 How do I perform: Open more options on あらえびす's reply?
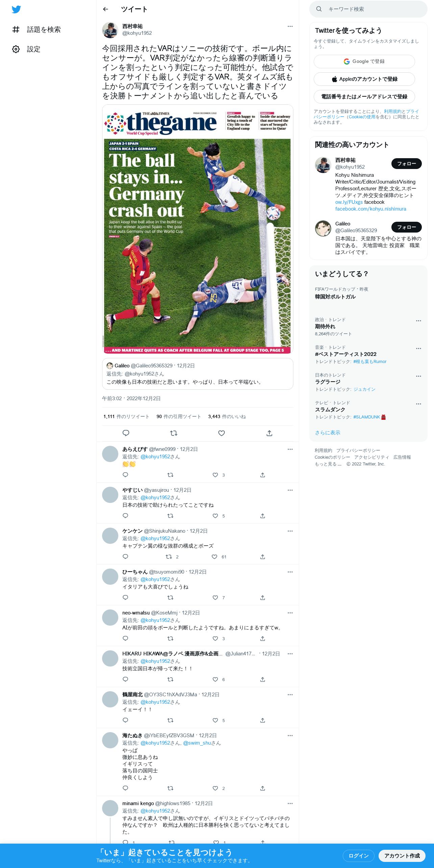pos(290,449)
